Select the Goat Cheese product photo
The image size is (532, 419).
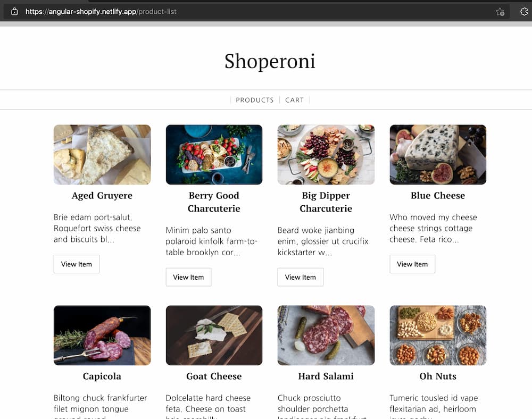tap(214, 335)
